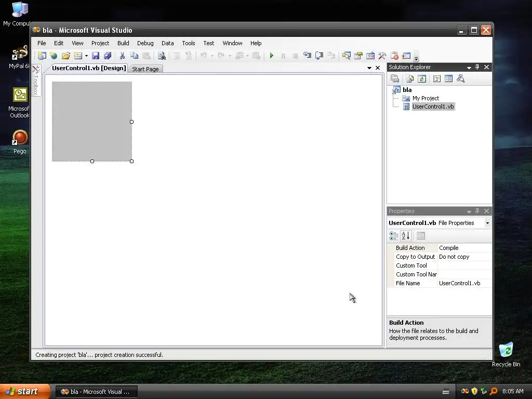Viewport: 532px width, 399px height.
Task: Open the Test menu
Action: coord(209,43)
